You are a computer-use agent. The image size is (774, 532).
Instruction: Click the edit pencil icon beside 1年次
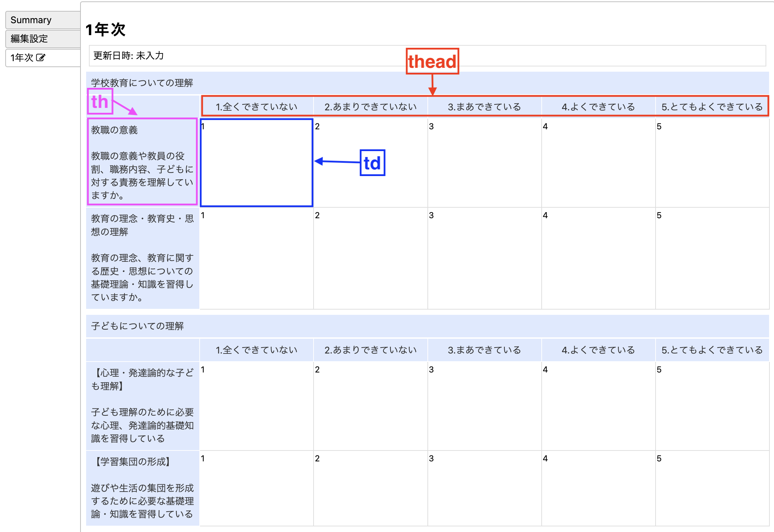tap(41, 58)
